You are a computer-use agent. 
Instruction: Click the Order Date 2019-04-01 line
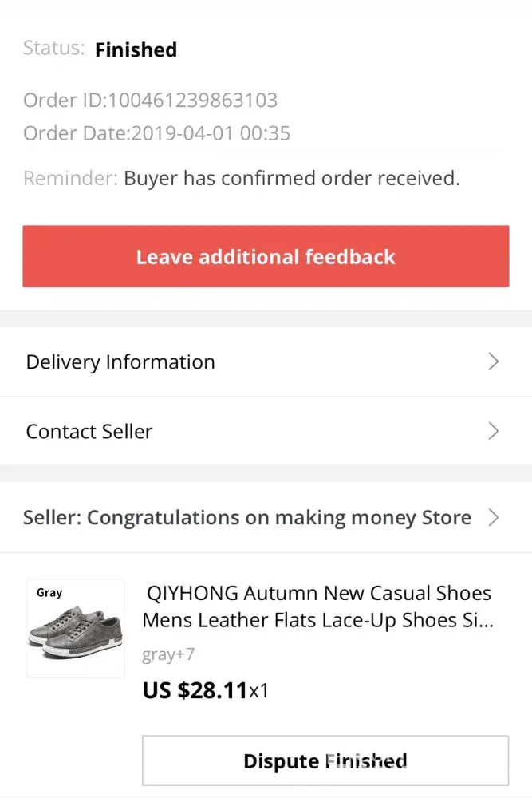pos(156,133)
